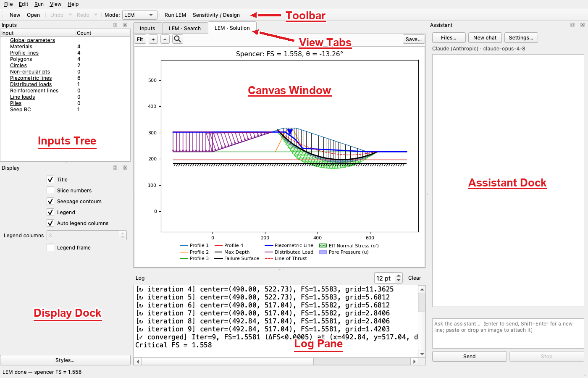Screen dimensions: 588x378
Task: Float the Inputs dock panel
Action: tap(115, 25)
